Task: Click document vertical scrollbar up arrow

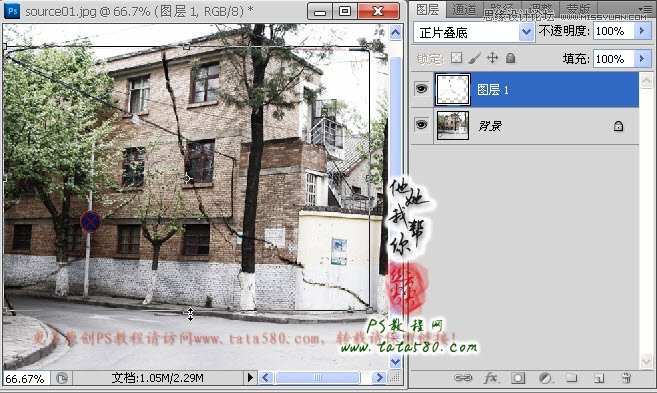Action: (396, 32)
